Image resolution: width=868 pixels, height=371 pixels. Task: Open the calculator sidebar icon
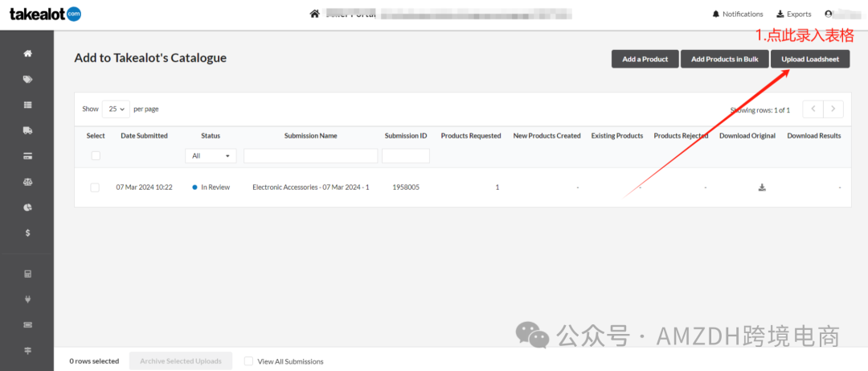tap(27, 274)
